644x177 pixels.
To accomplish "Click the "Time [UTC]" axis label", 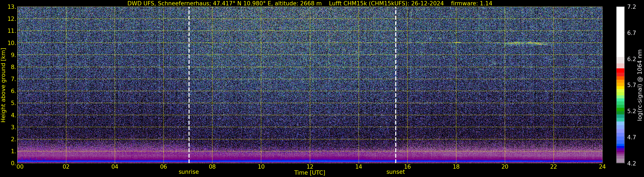I will (310, 173).
